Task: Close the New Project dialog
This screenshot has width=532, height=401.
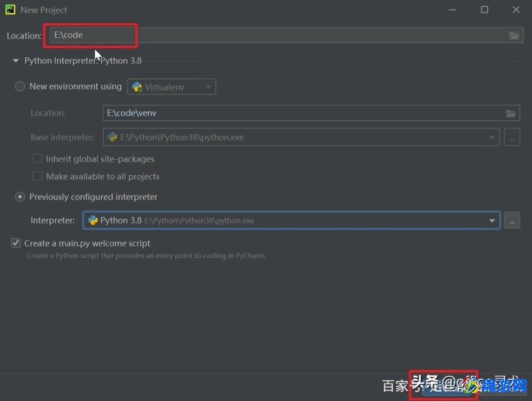Action: 516,9
